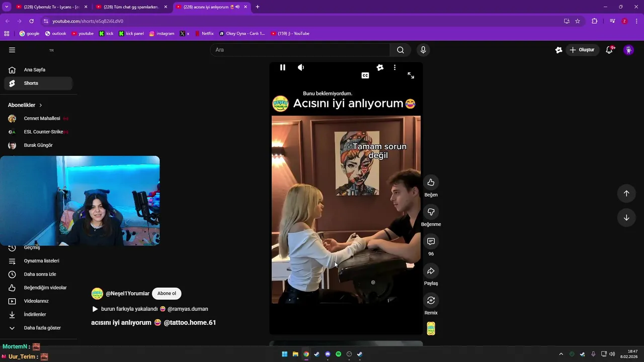The height and width of the screenshot is (362, 644).
Task: Open Discord from the taskbar
Action: [x=328, y=354]
